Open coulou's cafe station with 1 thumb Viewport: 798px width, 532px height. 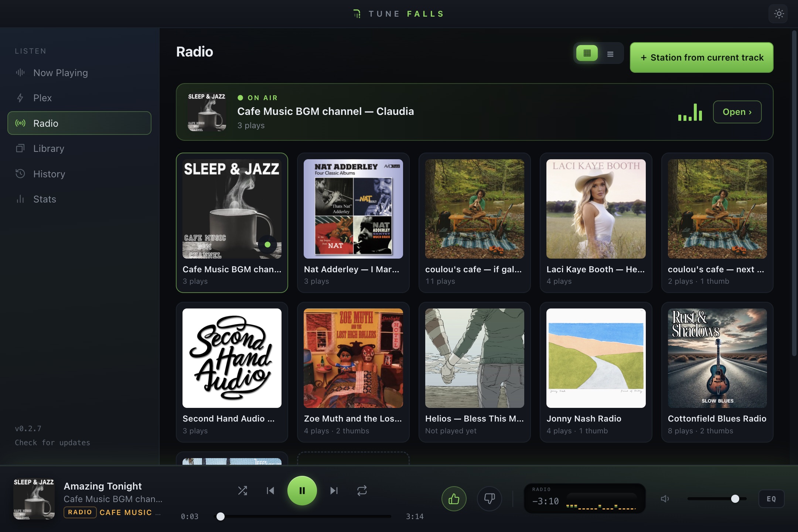[x=717, y=223]
